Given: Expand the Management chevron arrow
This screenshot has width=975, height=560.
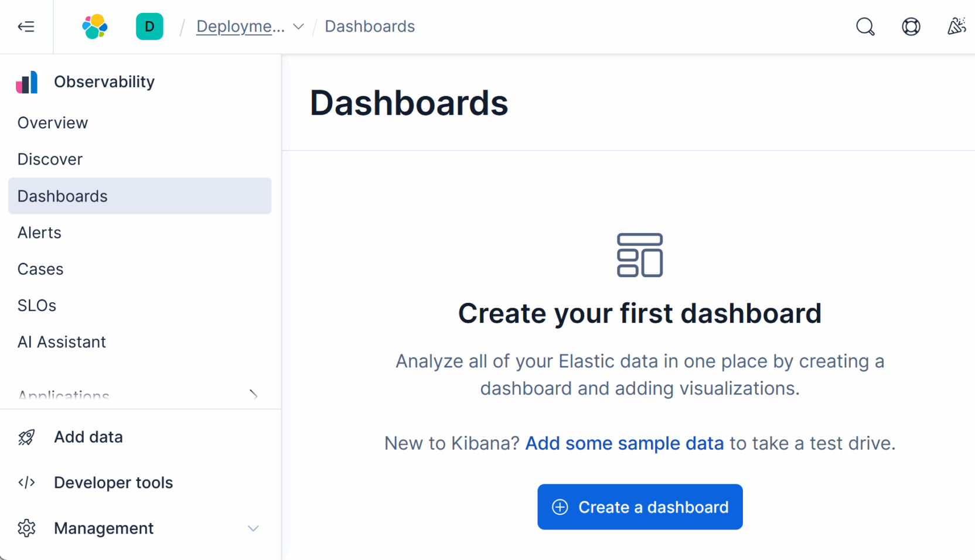Looking at the screenshot, I should coord(253,528).
